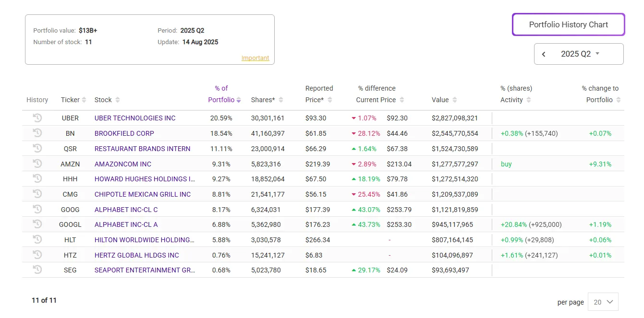The image size is (644, 318).
Task: Open history icon for AMZN row
Action: pyautogui.click(x=37, y=164)
